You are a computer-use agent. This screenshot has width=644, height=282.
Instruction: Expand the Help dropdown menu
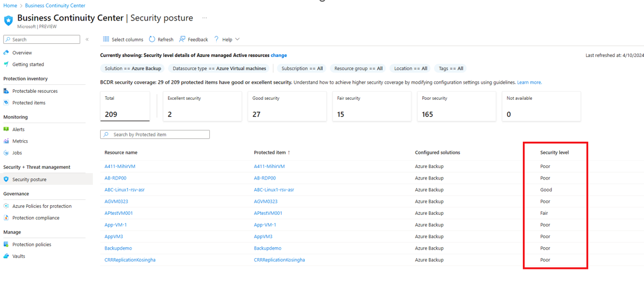(x=227, y=39)
